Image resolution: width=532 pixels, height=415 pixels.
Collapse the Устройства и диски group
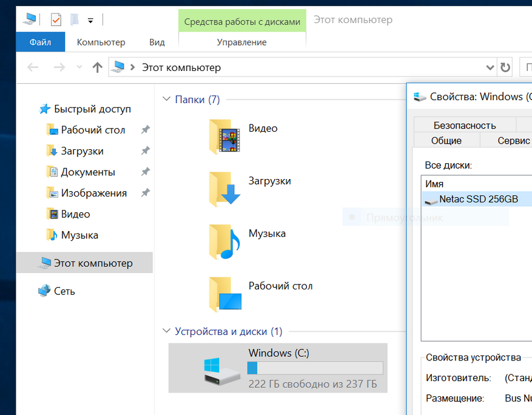[167, 332]
